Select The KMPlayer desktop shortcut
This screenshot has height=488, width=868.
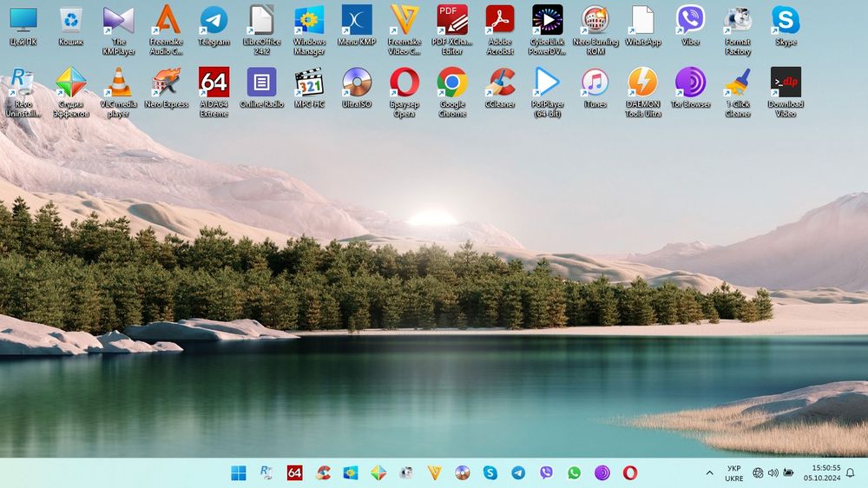(x=118, y=30)
